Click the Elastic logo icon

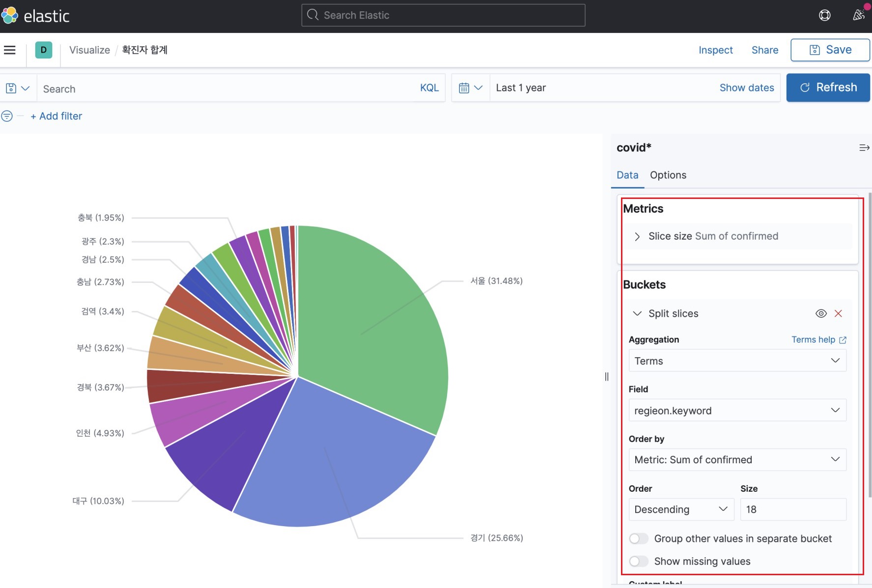[x=9, y=16]
